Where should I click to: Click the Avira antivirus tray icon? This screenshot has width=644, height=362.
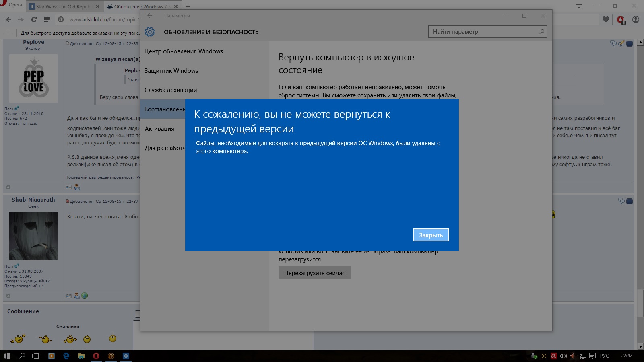pyautogui.click(x=554, y=356)
